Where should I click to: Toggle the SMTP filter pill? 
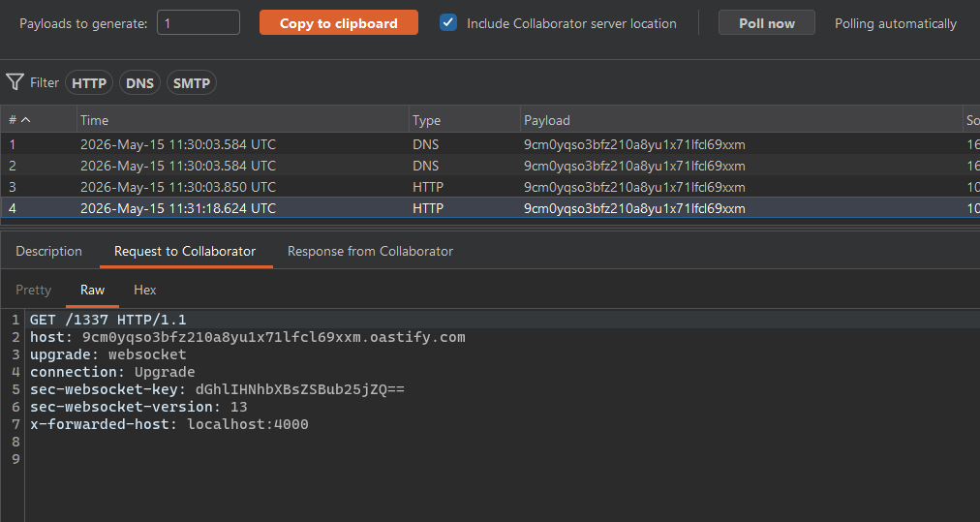tap(191, 83)
